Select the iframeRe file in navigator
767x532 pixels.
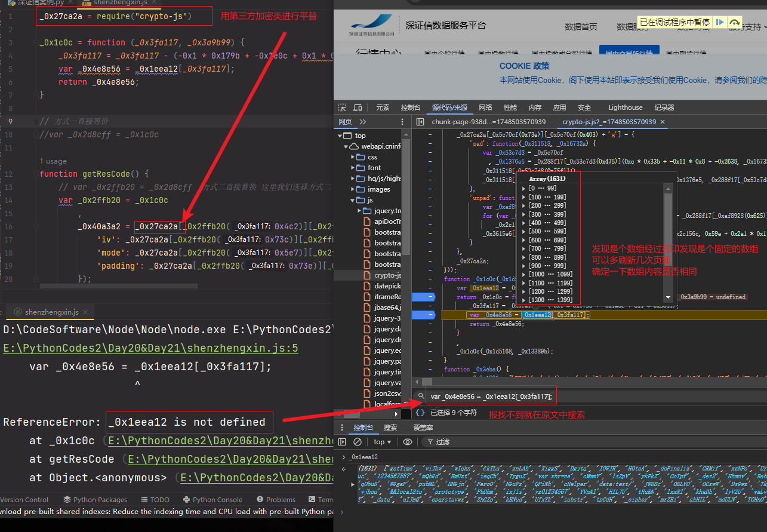tap(382, 297)
